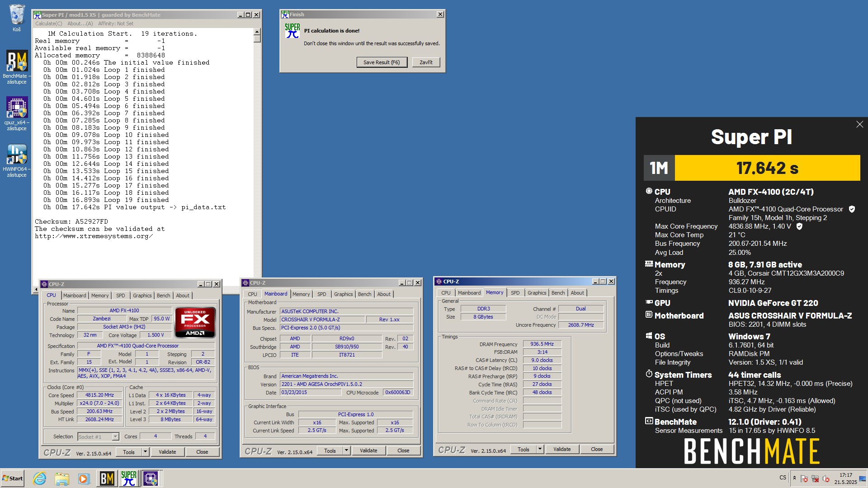Click the first red system tray icon
This screenshot has width=868, height=488.
point(804,479)
